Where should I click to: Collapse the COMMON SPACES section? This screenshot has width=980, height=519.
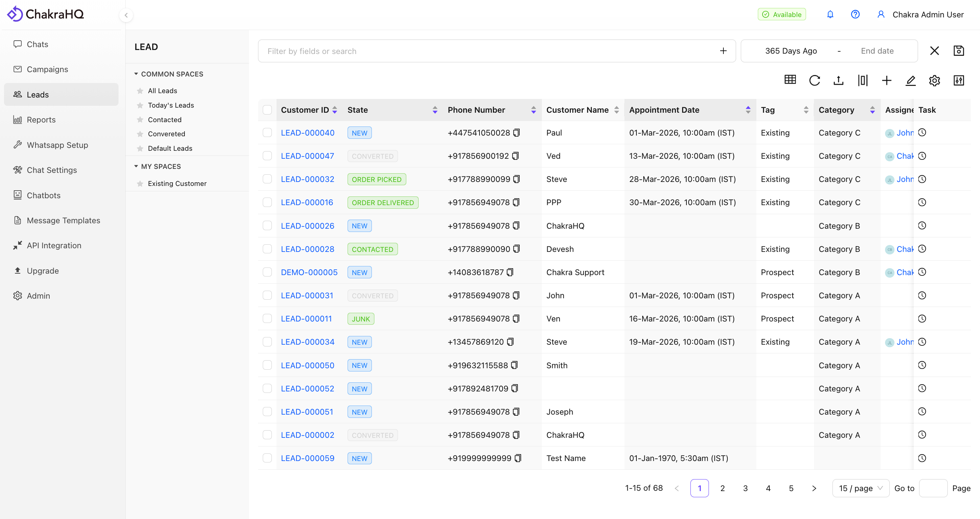[136, 74]
